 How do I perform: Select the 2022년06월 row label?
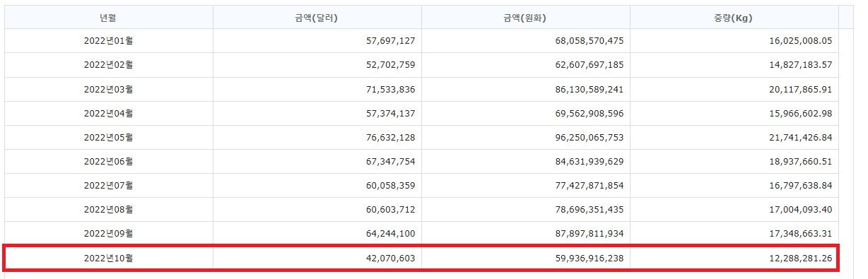pos(108,161)
